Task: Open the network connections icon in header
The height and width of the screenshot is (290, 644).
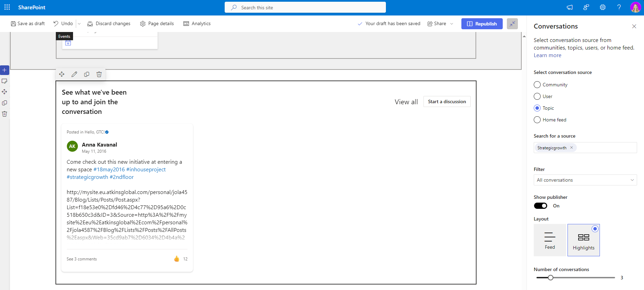Action: pyautogui.click(x=586, y=7)
